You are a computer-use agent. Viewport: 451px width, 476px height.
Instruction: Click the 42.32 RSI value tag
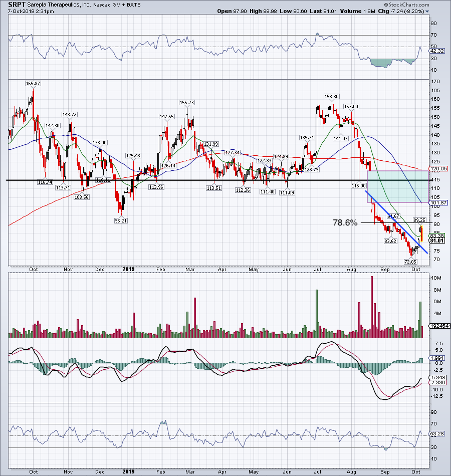(437, 51)
